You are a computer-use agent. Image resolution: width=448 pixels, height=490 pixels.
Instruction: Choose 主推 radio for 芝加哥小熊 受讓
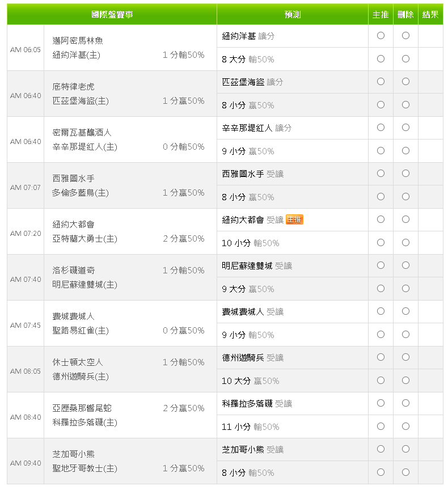(x=381, y=449)
